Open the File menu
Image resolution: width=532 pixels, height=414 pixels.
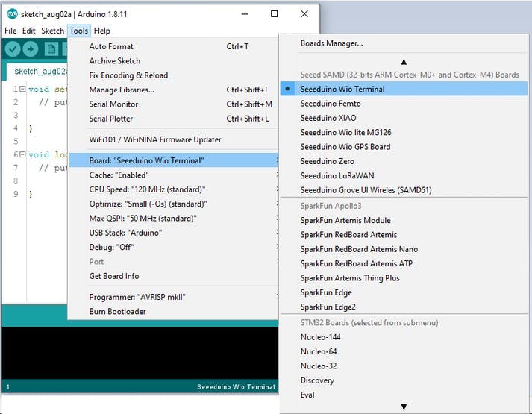10,31
